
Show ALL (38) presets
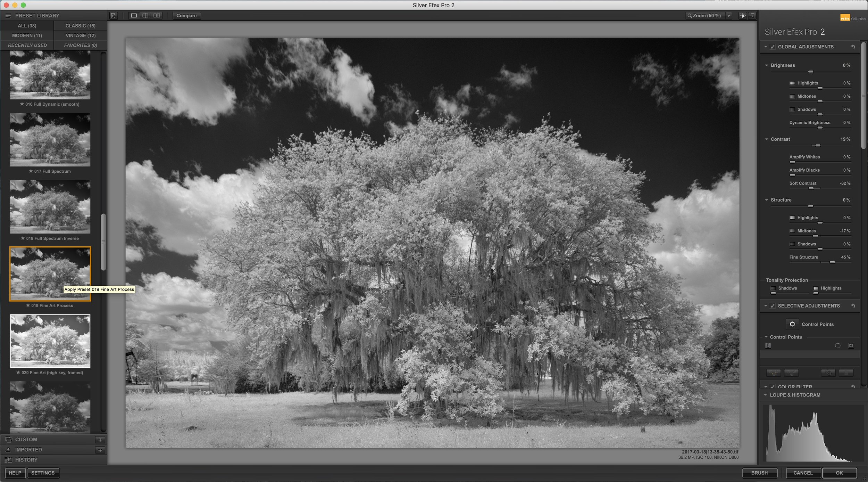pos(27,26)
